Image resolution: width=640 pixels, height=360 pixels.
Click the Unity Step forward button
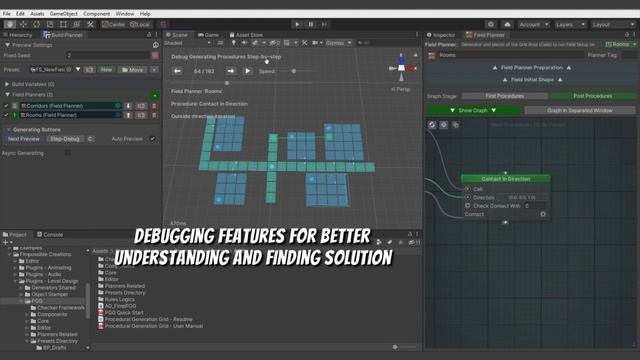324,24
